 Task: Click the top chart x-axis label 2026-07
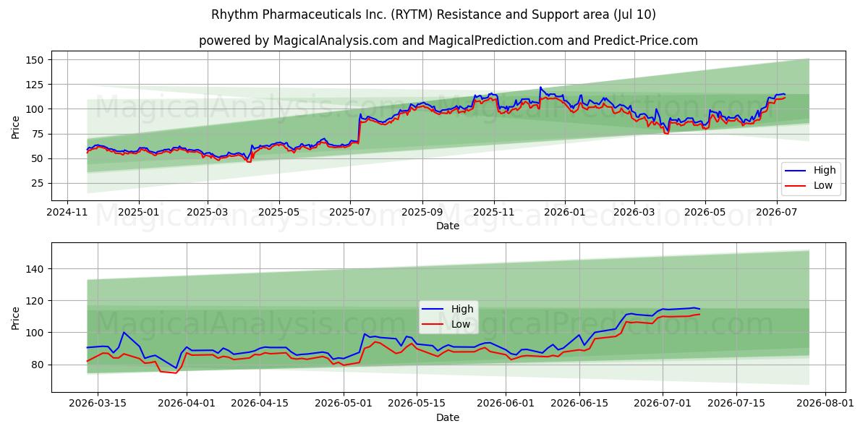777,213
